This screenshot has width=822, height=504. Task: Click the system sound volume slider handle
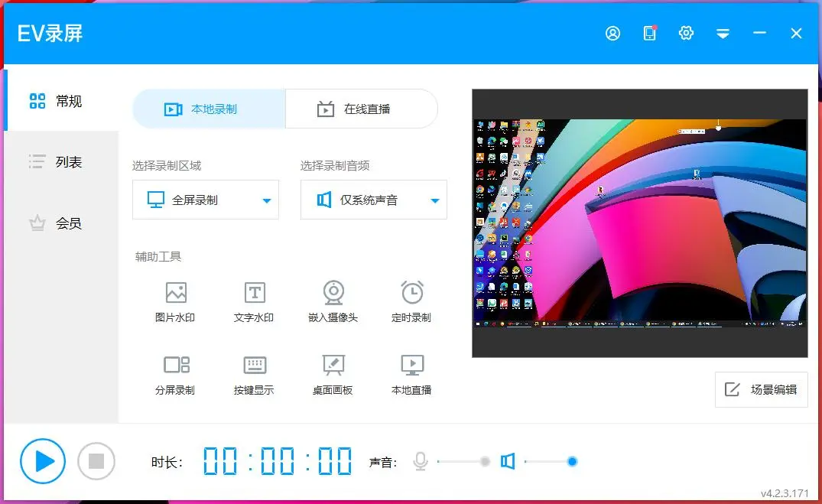pyautogui.click(x=572, y=461)
